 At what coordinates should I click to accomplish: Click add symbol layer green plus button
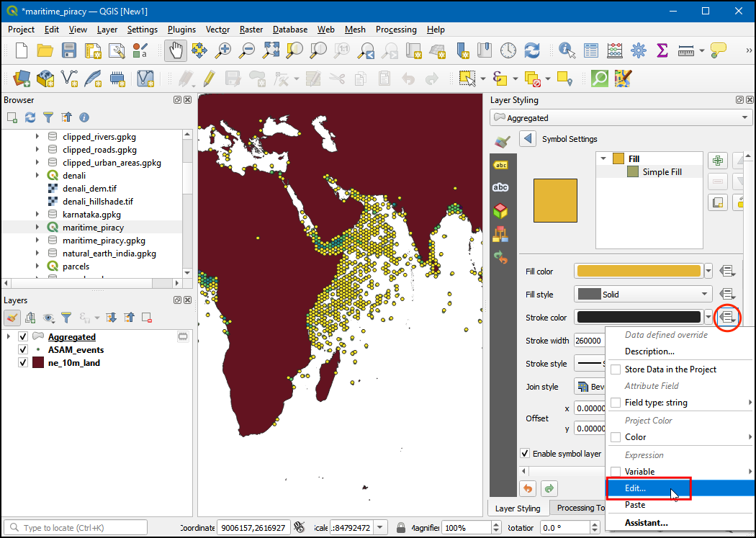718,161
